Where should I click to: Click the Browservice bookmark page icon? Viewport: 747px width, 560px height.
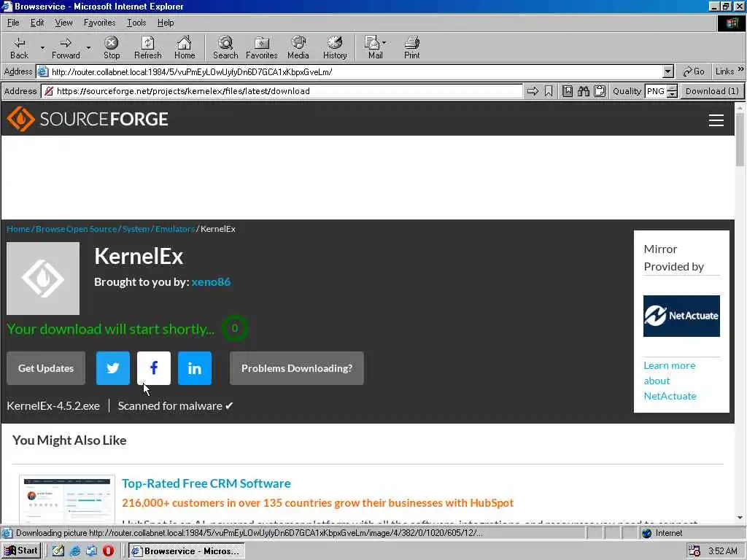pyautogui.click(x=549, y=91)
